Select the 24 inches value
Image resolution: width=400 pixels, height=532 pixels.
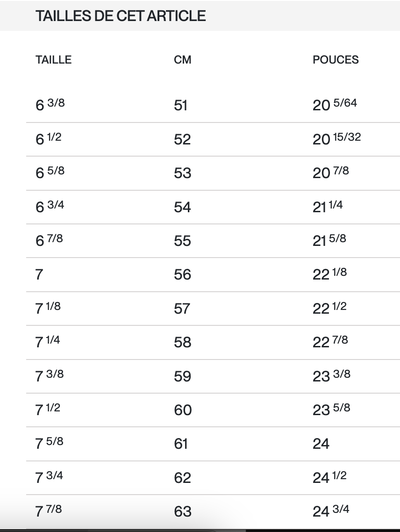(x=321, y=444)
